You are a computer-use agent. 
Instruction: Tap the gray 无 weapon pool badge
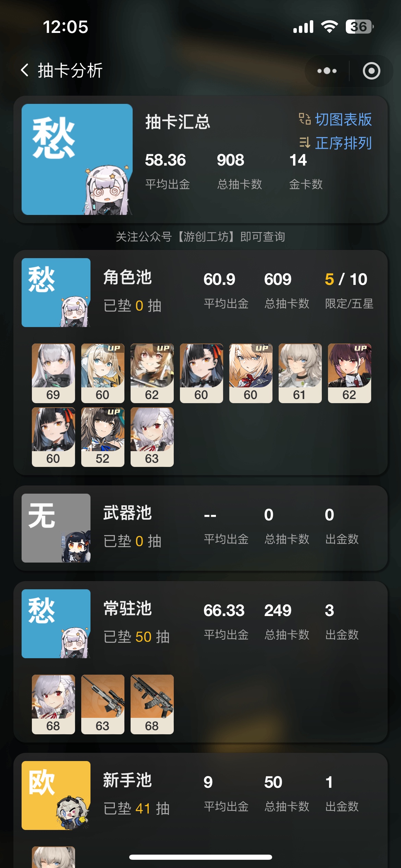coord(56,528)
